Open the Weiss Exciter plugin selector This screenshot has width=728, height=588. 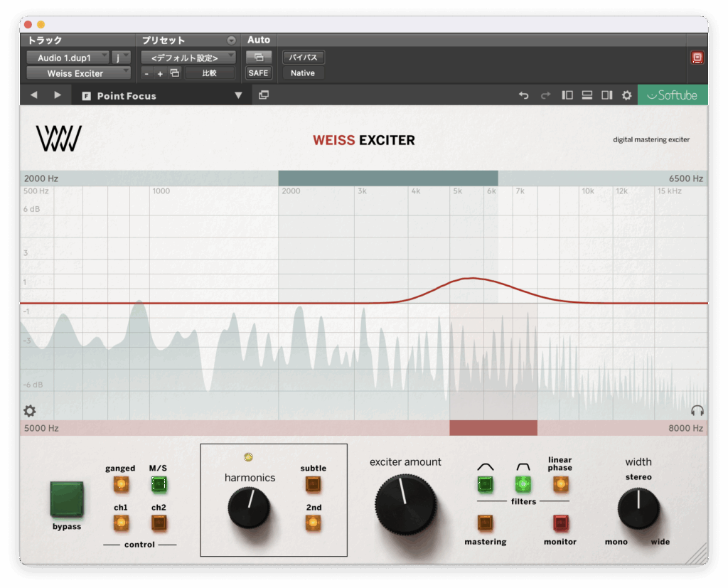point(78,73)
